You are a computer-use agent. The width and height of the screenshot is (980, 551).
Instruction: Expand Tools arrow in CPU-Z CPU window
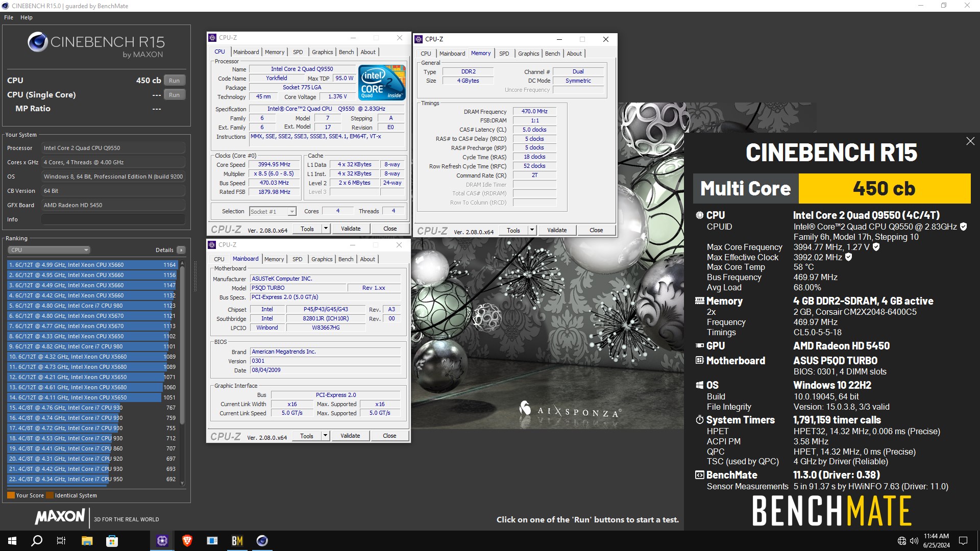point(326,229)
